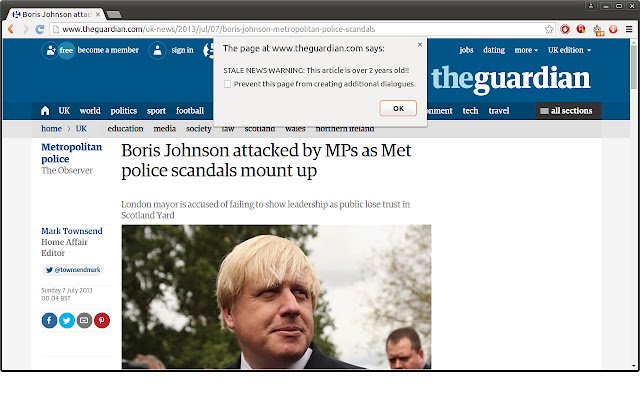Share article via Pinterest icon
The image size is (640, 400).
click(102, 320)
